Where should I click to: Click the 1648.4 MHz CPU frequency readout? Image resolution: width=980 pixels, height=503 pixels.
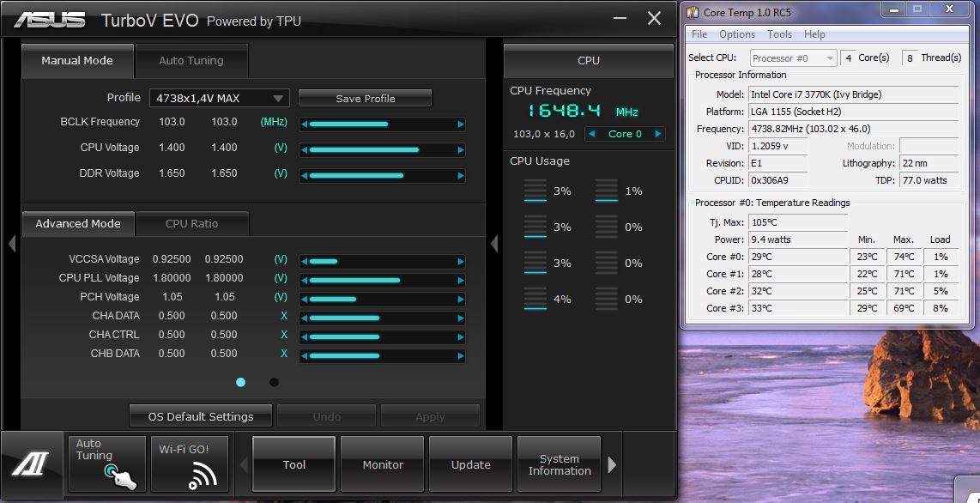click(584, 112)
